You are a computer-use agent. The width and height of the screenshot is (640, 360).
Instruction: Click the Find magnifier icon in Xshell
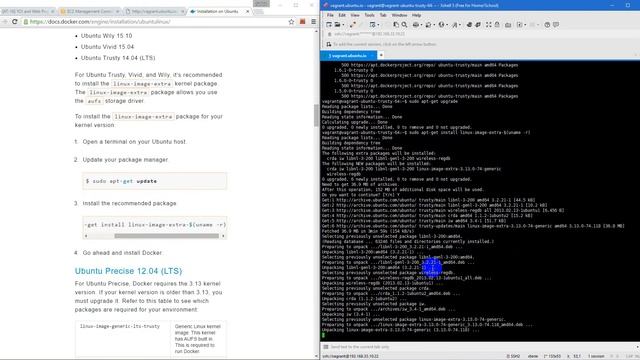(404, 24)
